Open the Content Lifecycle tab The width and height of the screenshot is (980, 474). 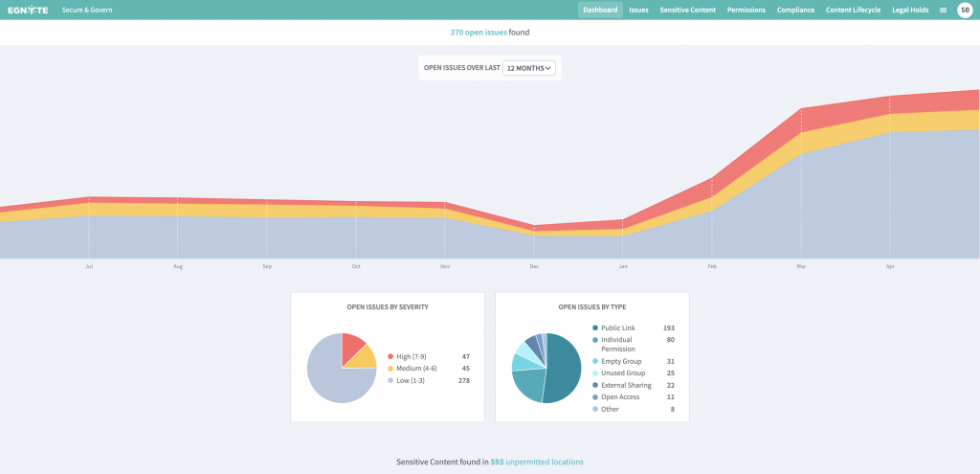(x=853, y=10)
